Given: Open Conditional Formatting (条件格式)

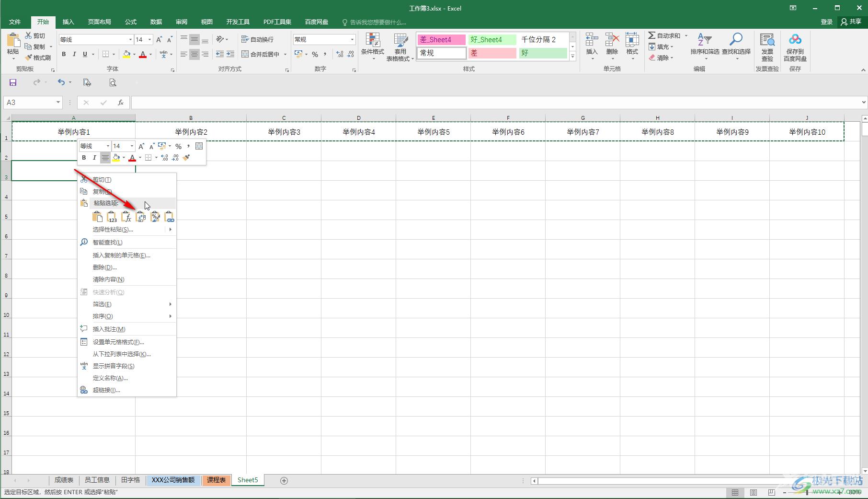Looking at the screenshot, I should point(373,46).
